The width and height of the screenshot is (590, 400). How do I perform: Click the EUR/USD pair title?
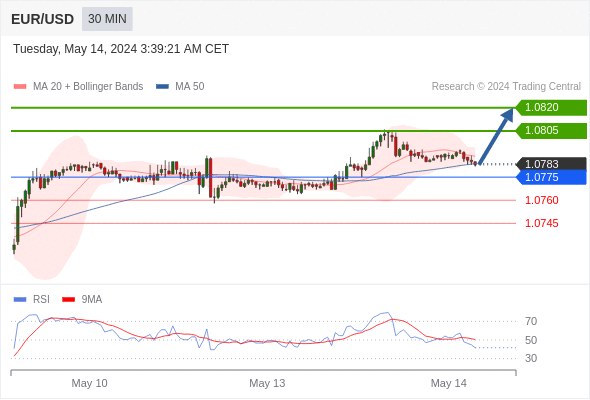pyautogui.click(x=43, y=19)
